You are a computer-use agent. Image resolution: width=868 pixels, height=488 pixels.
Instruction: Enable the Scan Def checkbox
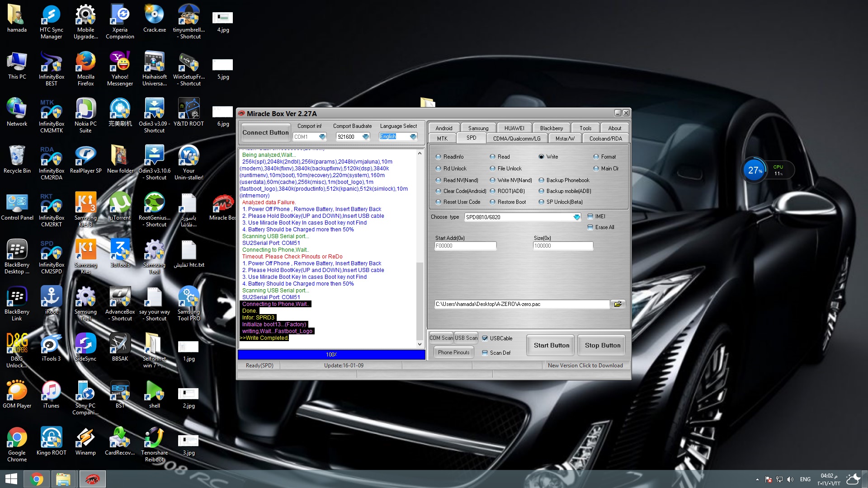(x=485, y=353)
